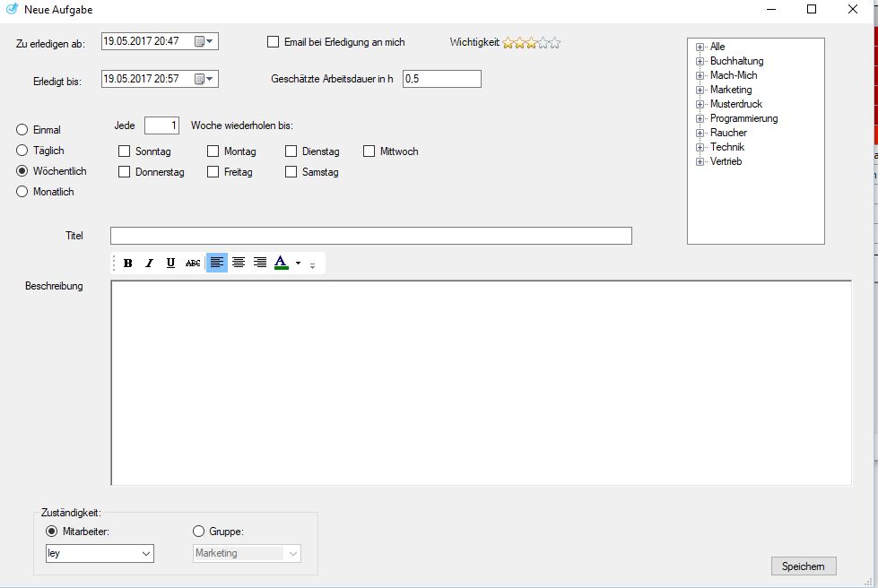
Task: Select Programmierung label in category tree
Action: [x=743, y=118]
